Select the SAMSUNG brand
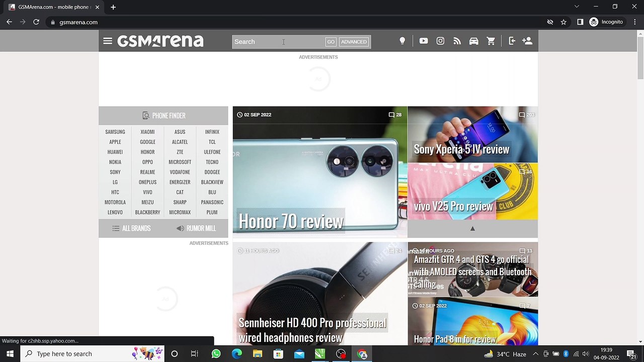The image size is (644, 362). pyautogui.click(x=115, y=132)
